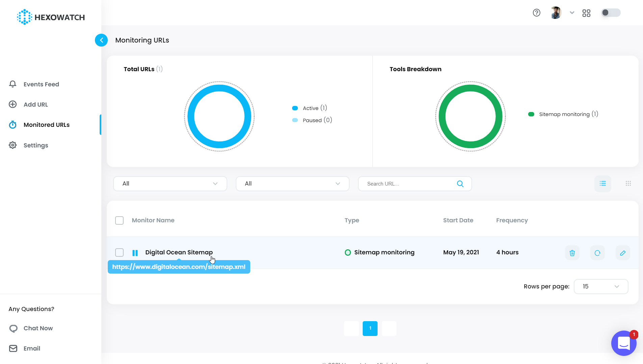Click the search magnifier icon
643x364 pixels.
(x=460, y=184)
